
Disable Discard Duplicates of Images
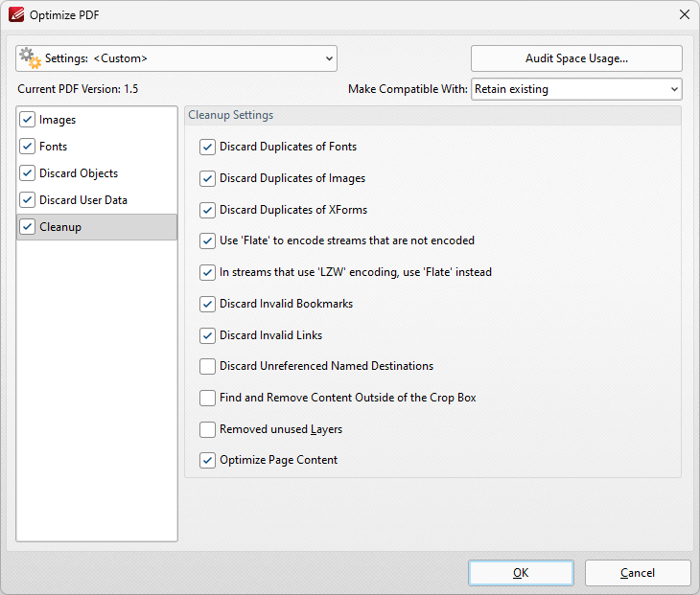click(207, 178)
